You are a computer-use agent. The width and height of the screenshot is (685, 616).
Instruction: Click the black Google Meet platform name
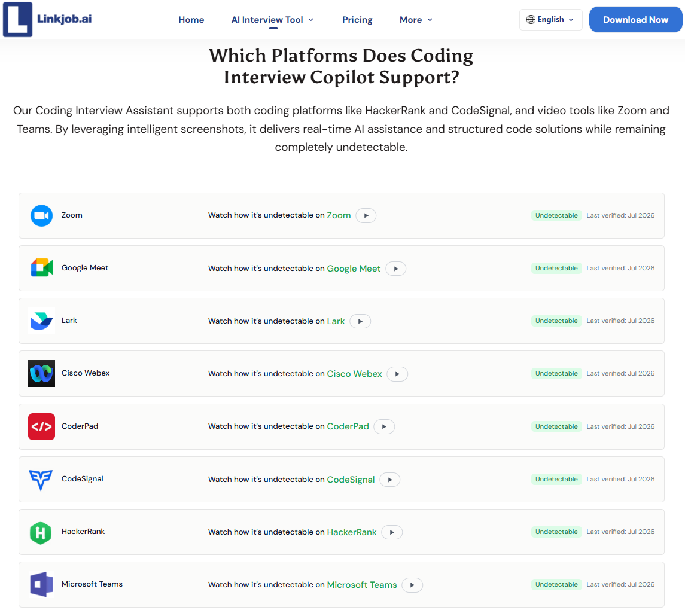[x=85, y=268]
